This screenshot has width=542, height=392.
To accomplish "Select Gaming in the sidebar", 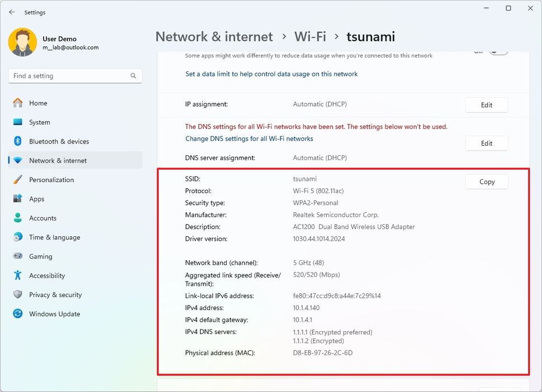I will (x=40, y=256).
